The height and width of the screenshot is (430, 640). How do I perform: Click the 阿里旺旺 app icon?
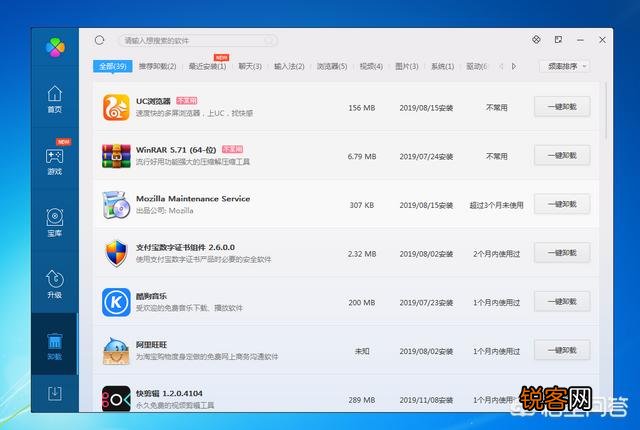[116, 350]
